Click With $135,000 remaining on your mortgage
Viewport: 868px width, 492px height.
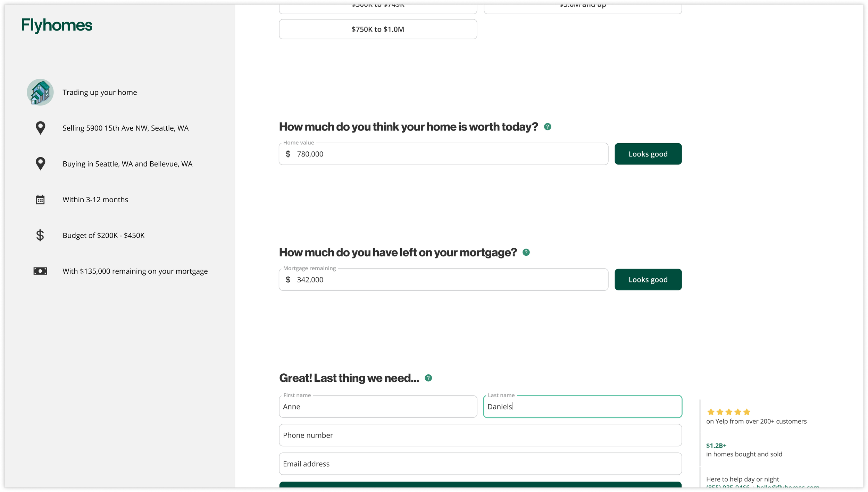pyautogui.click(x=135, y=271)
